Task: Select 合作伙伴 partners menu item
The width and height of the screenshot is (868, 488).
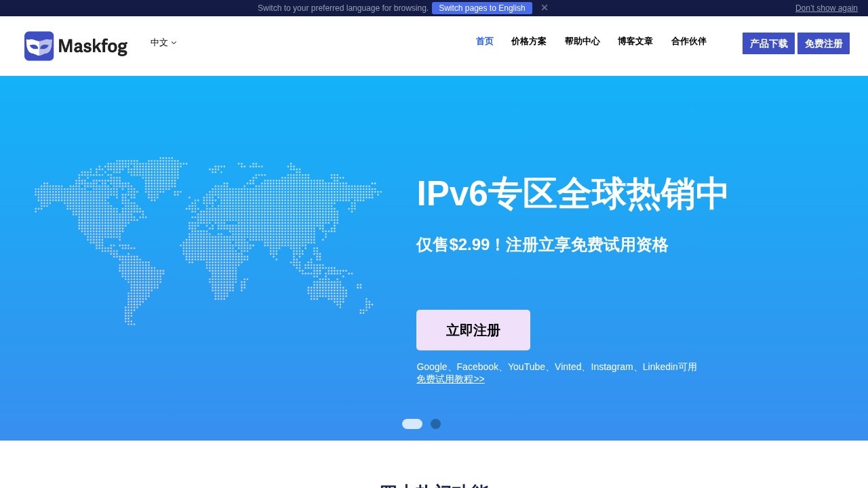Action: [688, 41]
